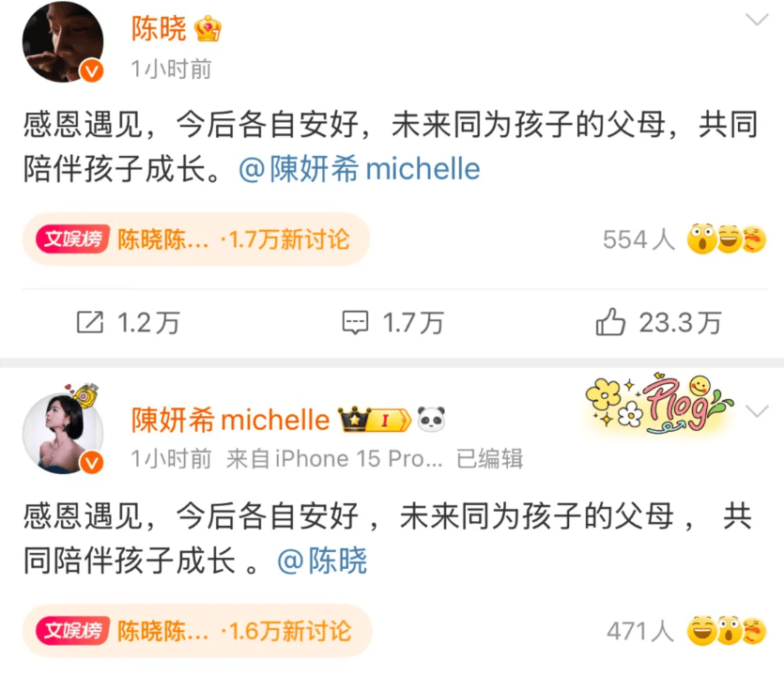The height and width of the screenshot is (676, 784).
Task: Open the @陳妍希 michelle mention link
Action: (x=359, y=169)
